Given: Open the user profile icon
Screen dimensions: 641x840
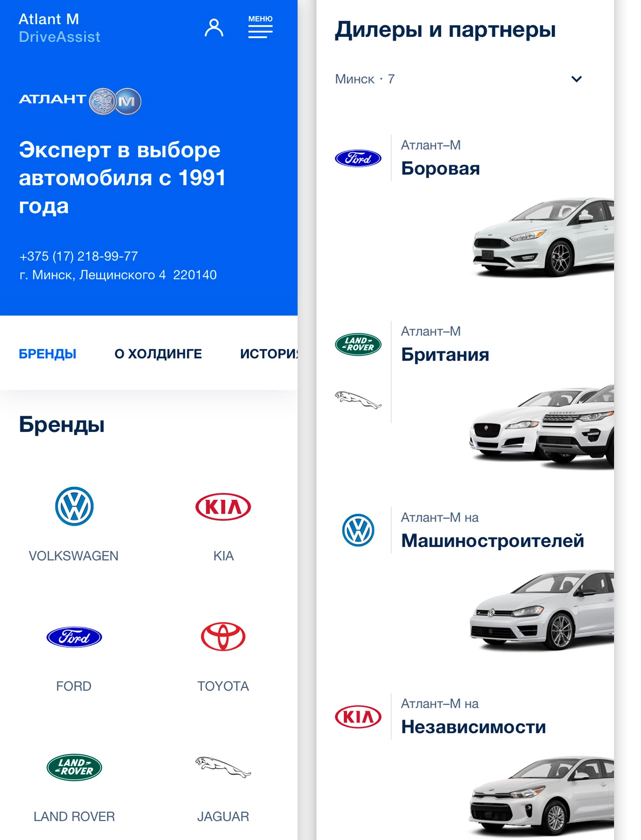Looking at the screenshot, I should (214, 28).
